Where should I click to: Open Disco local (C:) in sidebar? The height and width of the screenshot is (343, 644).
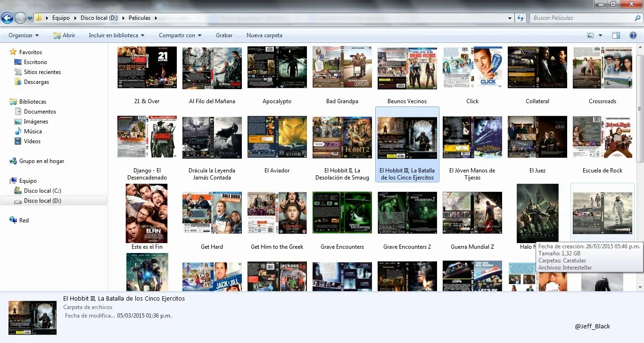pyautogui.click(x=42, y=191)
